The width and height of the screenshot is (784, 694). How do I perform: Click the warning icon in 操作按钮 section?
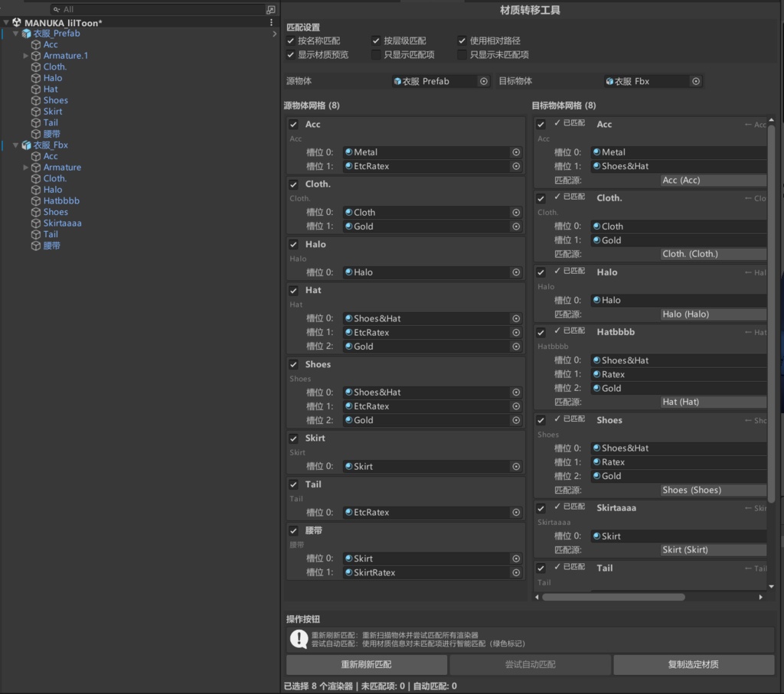click(x=299, y=639)
